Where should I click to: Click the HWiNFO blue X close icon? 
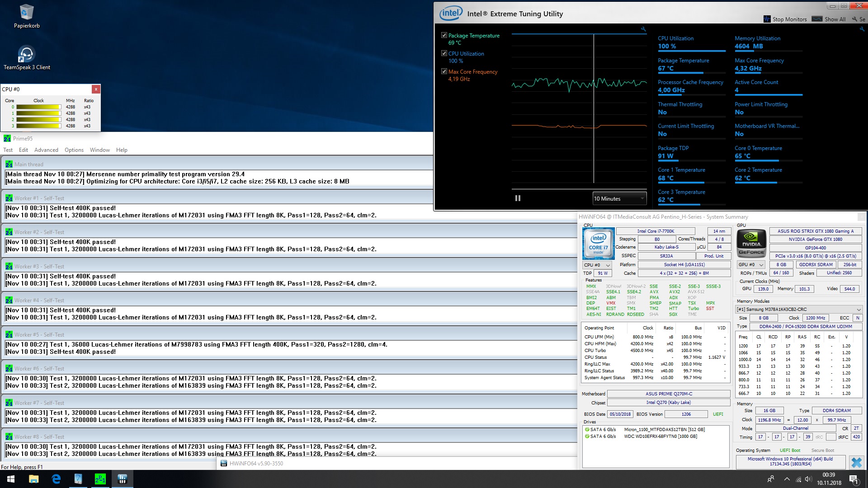click(x=856, y=462)
